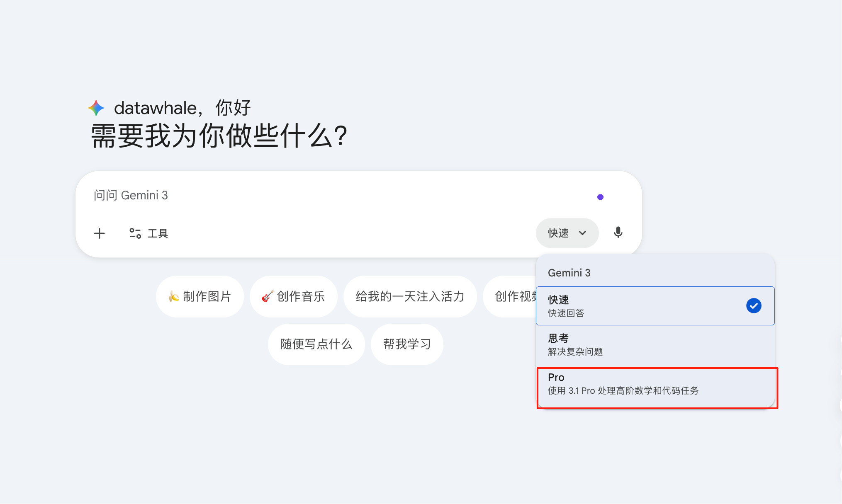Open the 快速 model selector dropdown
Viewport: 842px width, 504px height.
567,233
